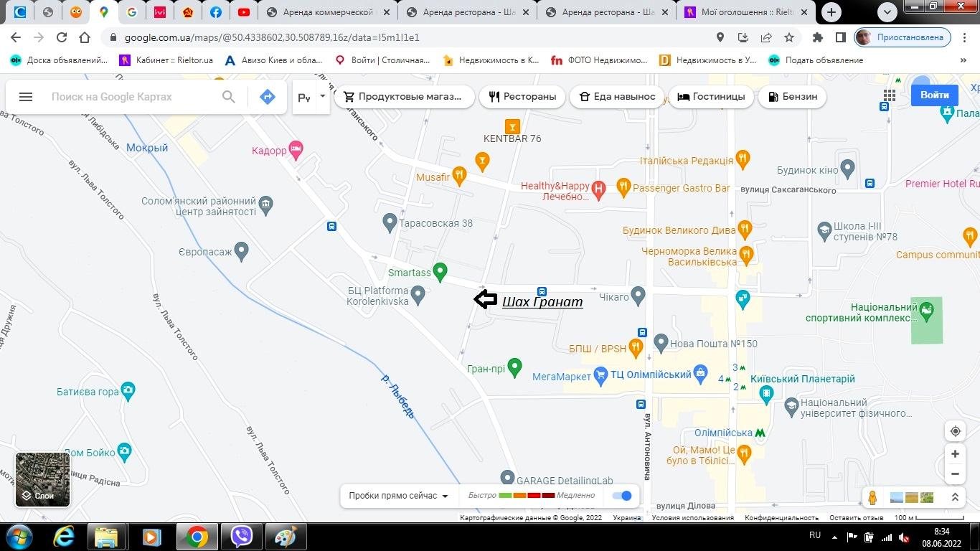Zoom in the map with plus

[955, 454]
